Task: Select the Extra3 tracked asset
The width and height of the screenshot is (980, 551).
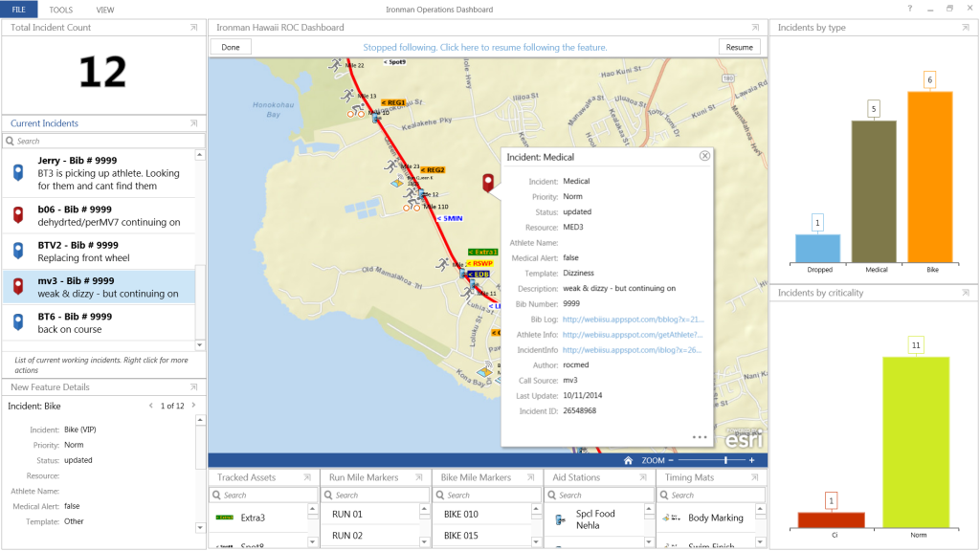Action: click(258, 518)
